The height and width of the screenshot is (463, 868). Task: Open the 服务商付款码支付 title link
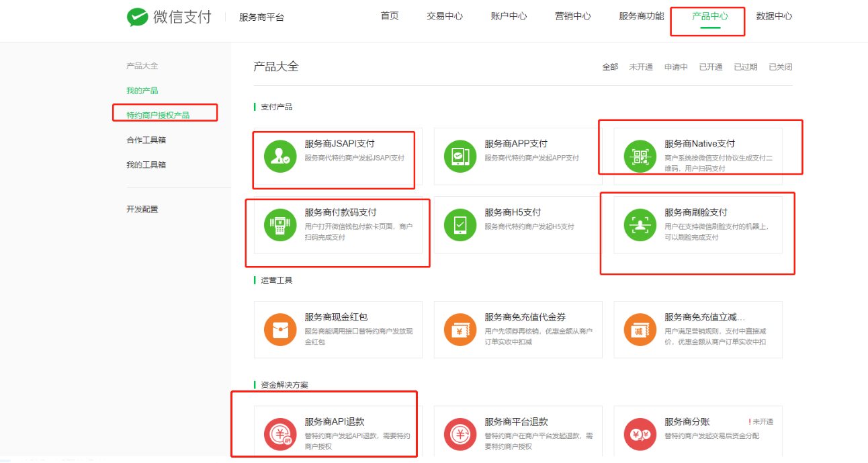[341, 212]
